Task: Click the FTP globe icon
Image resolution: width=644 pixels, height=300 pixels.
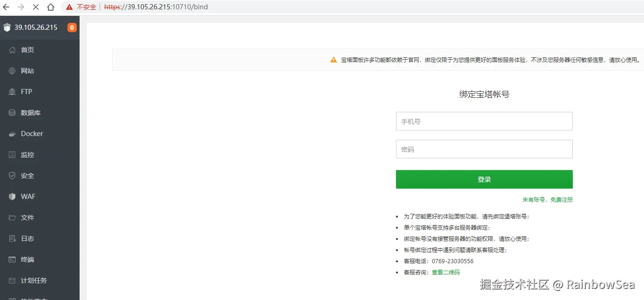Action: pos(13,92)
